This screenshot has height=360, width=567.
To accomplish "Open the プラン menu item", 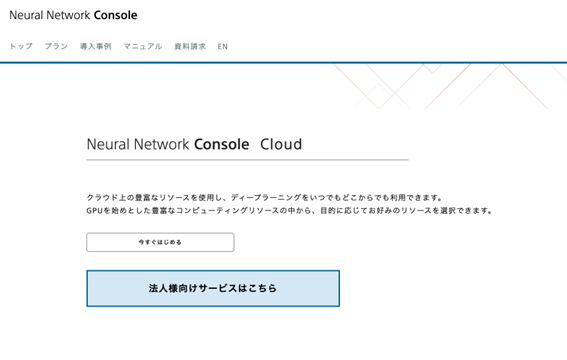I will pyautogui.click(x=56, y=46).
